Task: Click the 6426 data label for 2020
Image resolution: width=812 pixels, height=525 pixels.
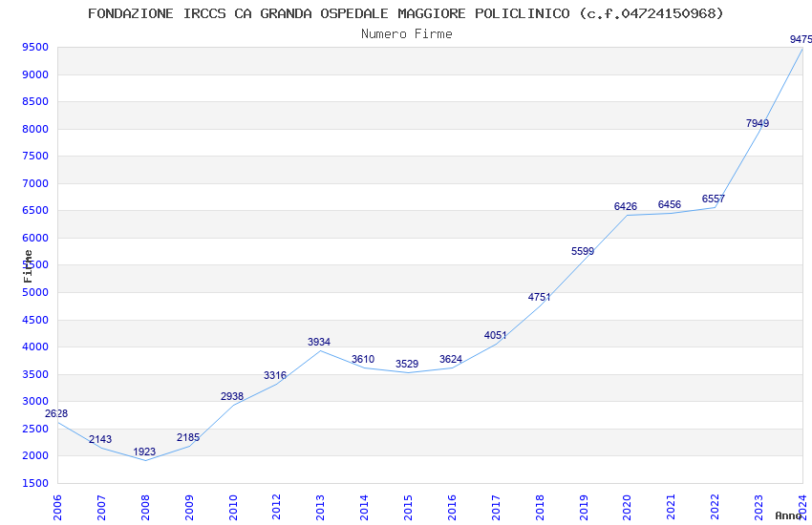Action: point(625,206)
